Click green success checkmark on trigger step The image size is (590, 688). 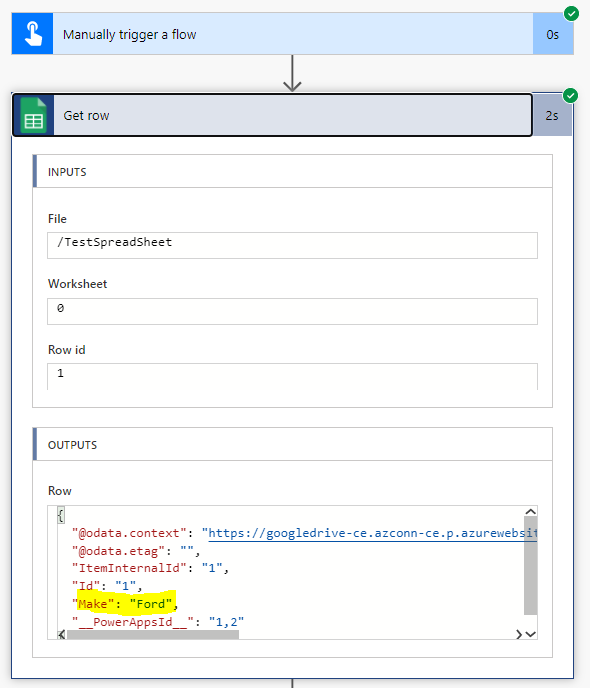point(571,14)
